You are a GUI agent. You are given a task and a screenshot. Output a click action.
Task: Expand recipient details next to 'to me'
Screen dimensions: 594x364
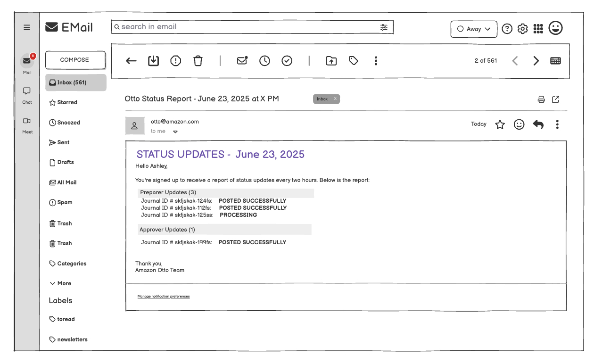pyautogui.click(x=175, y=132)
